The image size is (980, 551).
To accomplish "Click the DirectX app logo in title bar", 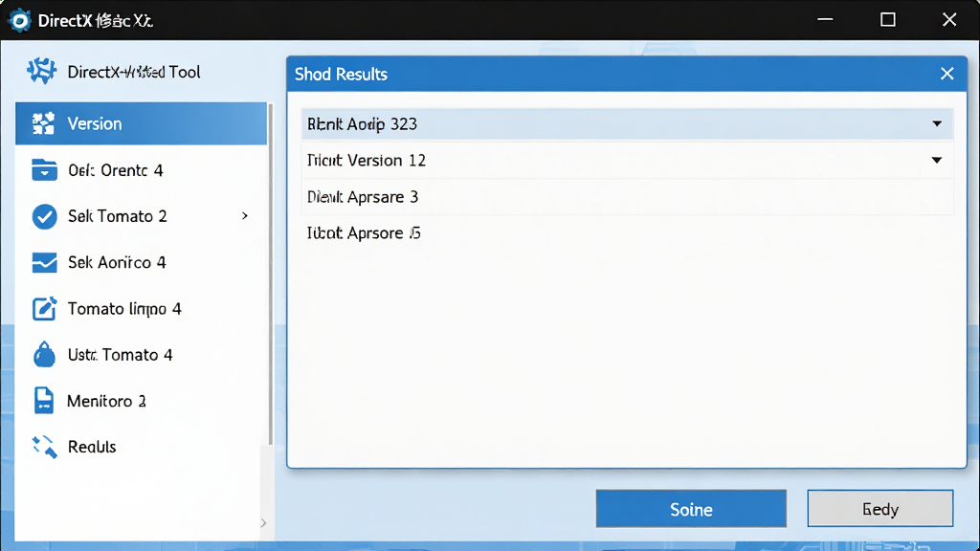I will (x=19, y=20).
